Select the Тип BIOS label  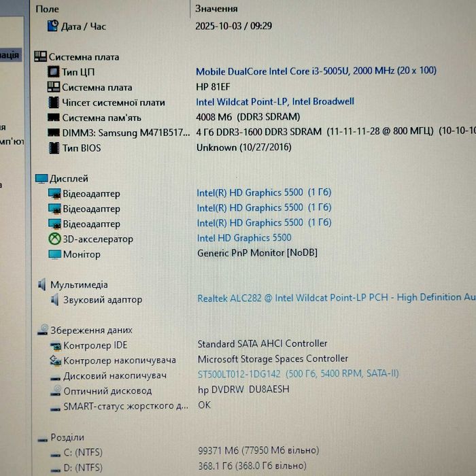click(82, 148)
